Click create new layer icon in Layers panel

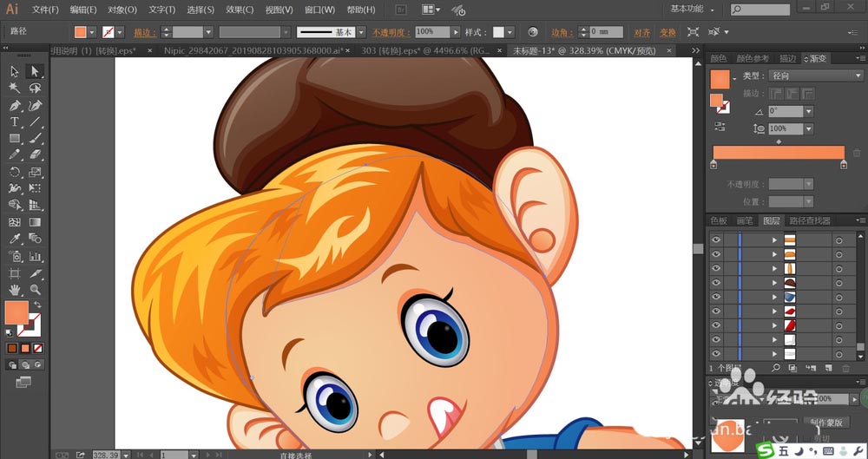[828, 368]
